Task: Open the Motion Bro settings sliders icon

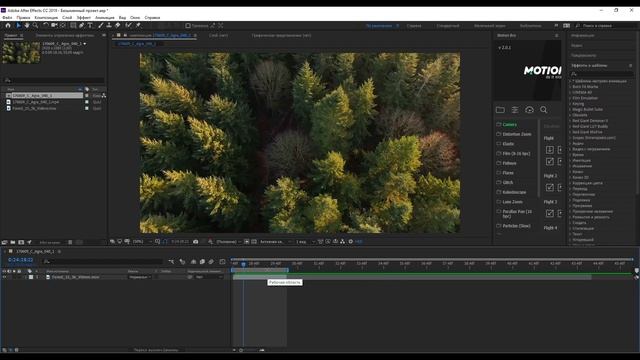Action: pos(515,110)
